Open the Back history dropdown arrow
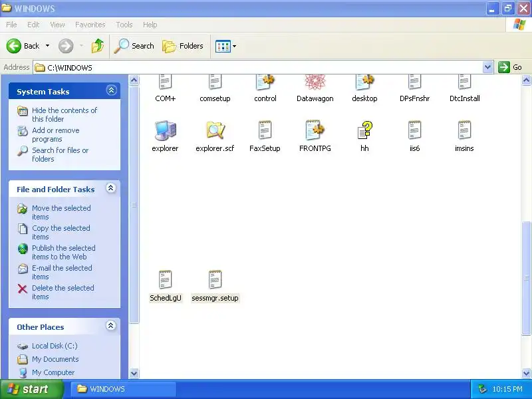The image size is (532, 399). pyautogui.click(x=47, y=46)
